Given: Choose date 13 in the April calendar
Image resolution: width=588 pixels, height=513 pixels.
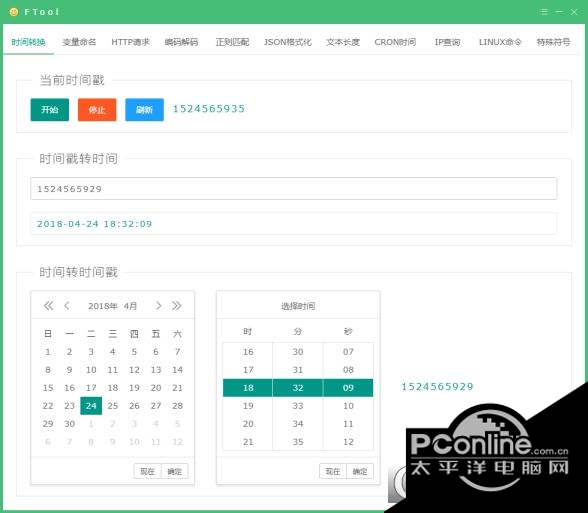Looking at the screenshot, I should coord(156,370).
